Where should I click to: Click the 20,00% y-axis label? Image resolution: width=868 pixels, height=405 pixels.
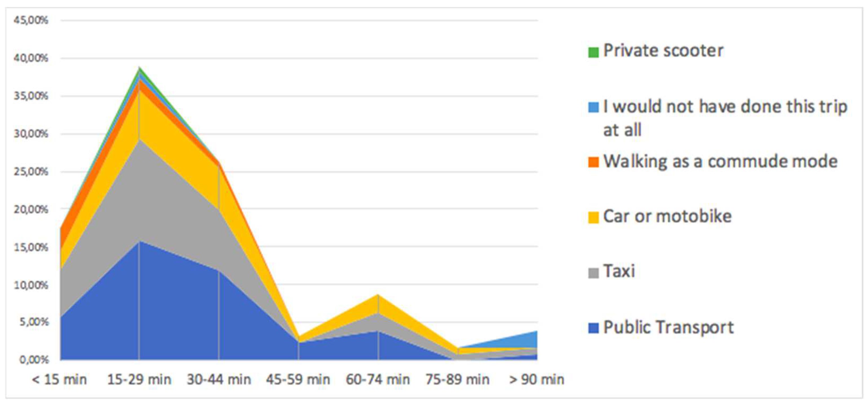(31, 210)
